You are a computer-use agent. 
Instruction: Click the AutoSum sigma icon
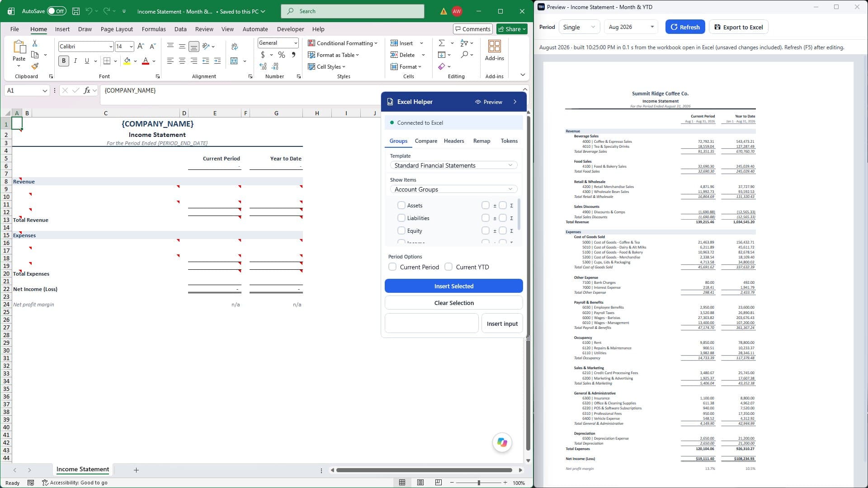pyautogui.click(x=442, y=43)
